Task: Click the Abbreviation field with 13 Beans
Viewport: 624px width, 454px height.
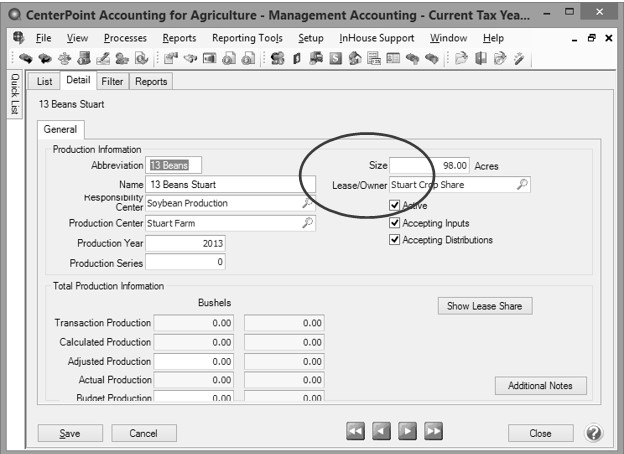Action: (173, 165)
